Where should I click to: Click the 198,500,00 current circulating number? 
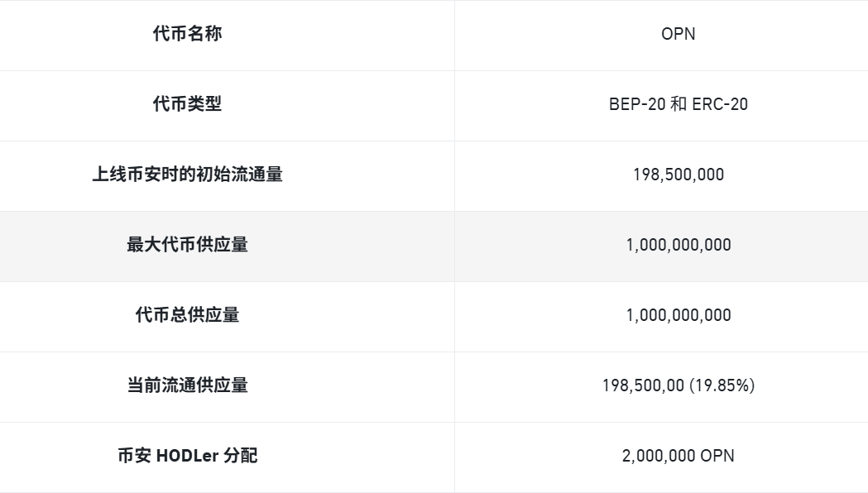point(643,385)
